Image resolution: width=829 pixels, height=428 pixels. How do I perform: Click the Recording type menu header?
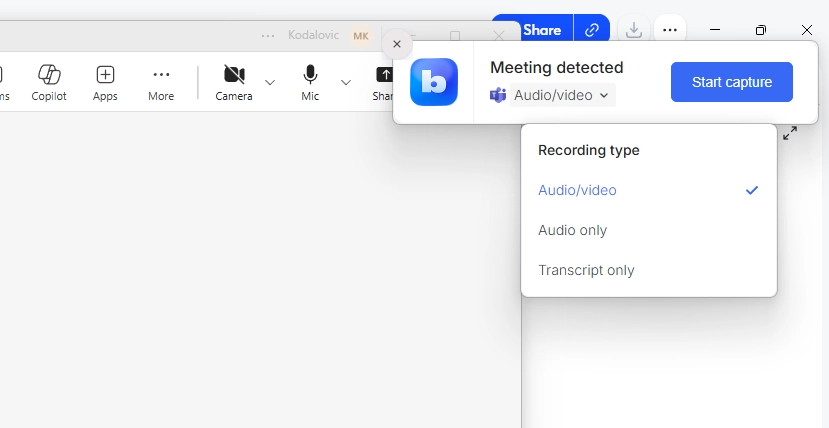(588, 150)
